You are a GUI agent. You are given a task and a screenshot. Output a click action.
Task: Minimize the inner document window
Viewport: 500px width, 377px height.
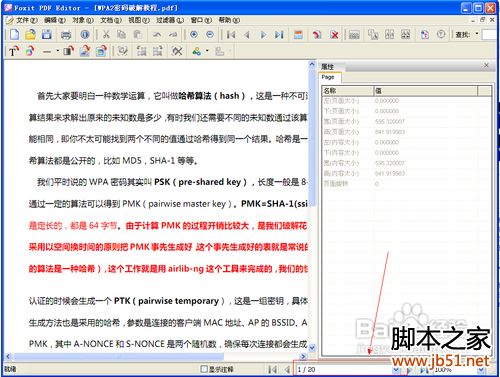[473, 20]
